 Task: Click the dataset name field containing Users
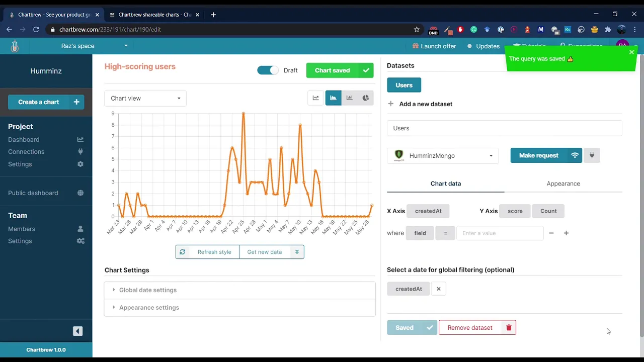[x=504, y=128]
